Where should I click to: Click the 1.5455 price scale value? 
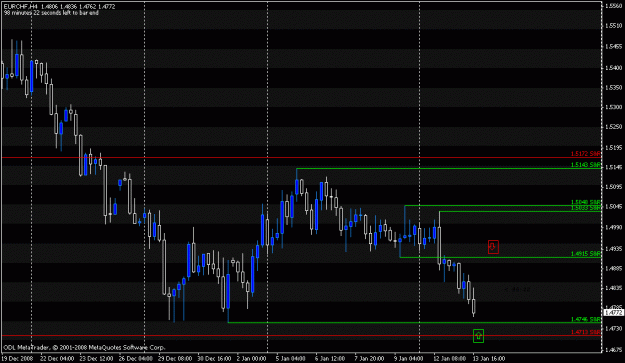tap(614, 46)
